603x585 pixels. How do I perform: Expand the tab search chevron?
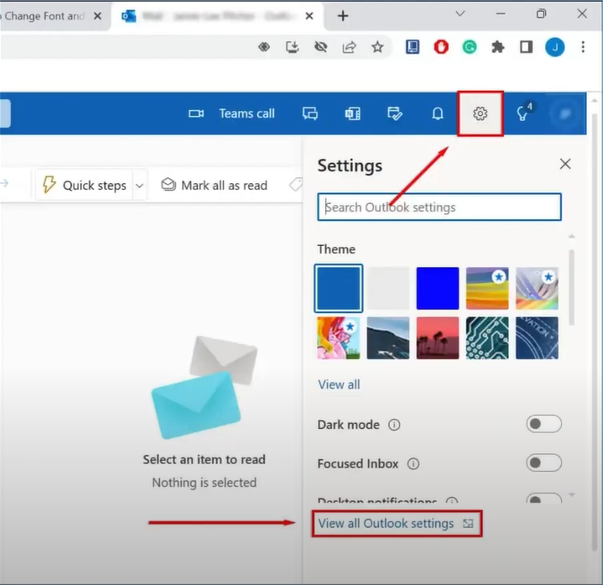click(460, 14)
